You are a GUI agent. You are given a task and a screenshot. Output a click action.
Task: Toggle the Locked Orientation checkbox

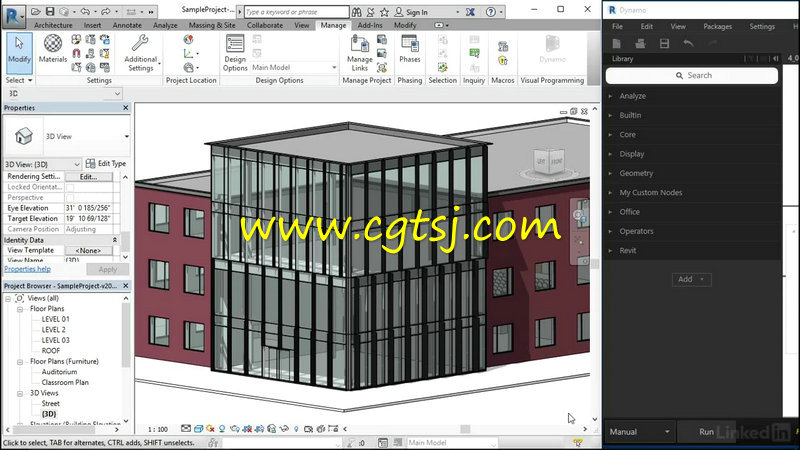click(70, 187)
